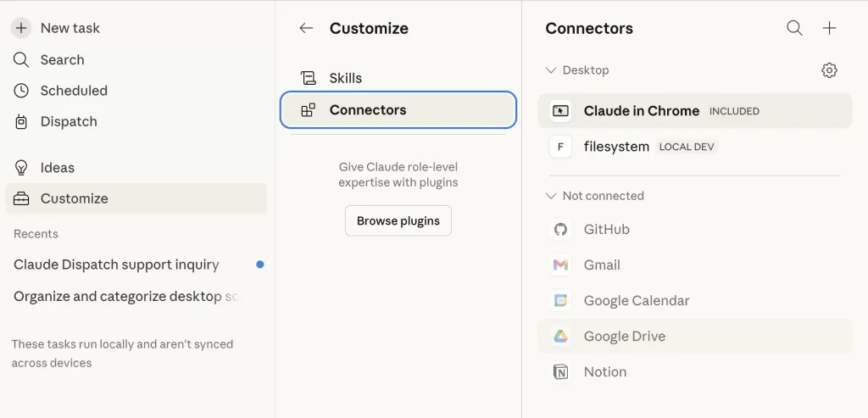This screenshot has height=418, width=868.
Task: Select the Google Calendar connector
Action: 636,300
